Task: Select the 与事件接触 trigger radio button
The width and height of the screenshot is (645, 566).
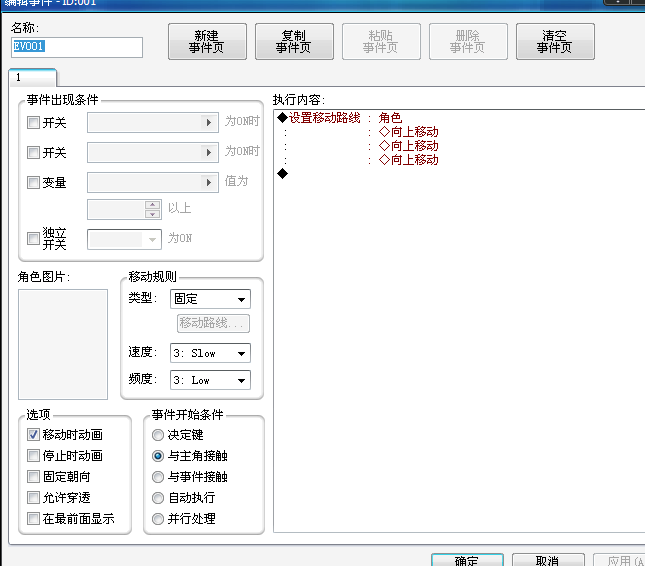Action: (x=158, y=477)
